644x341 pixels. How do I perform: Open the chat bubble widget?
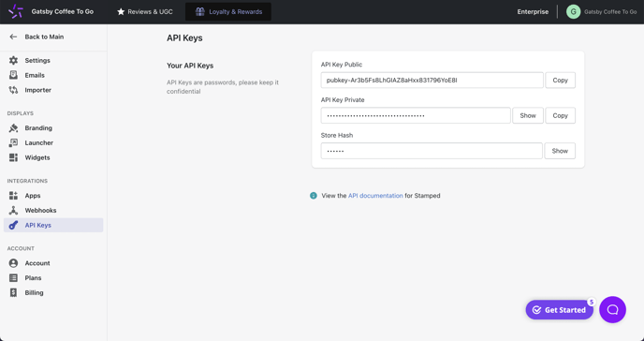pyautogui.click(x=612, y=309)
